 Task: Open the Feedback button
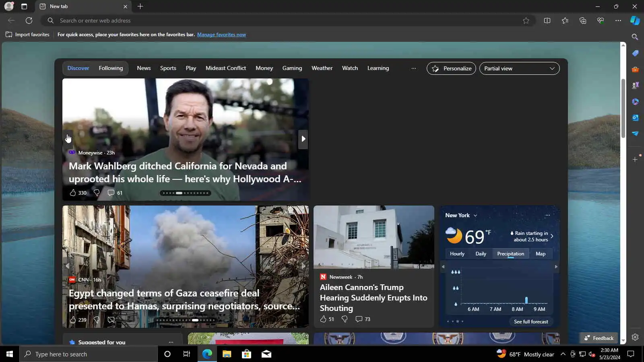(x=599, y=338)
